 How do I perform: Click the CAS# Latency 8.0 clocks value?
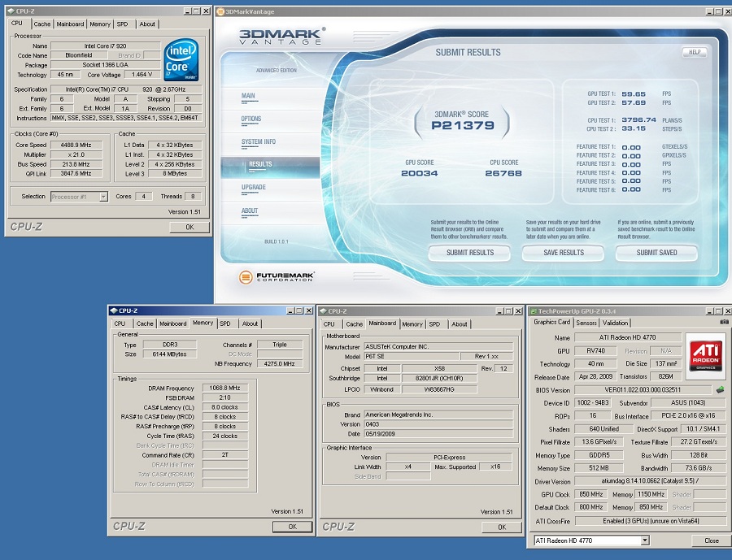pos(225,407)
